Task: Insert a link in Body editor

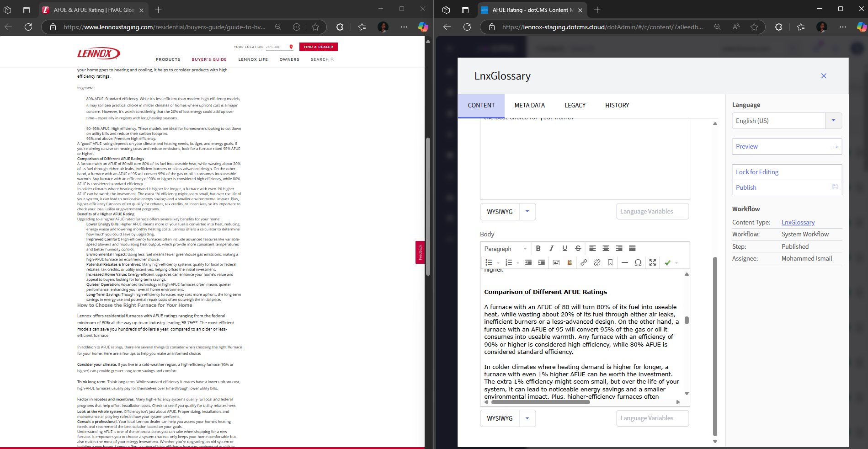Action: pyautogui.click(x=584, y=262)
